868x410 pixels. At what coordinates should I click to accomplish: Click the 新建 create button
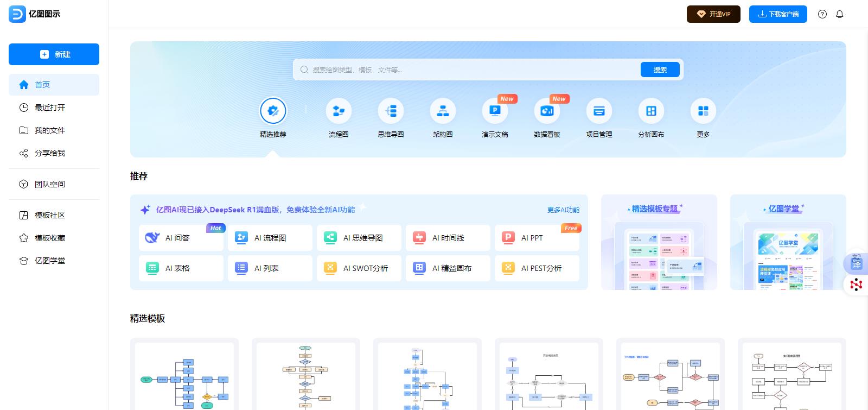pyautogui.click(x=54, y=54)
